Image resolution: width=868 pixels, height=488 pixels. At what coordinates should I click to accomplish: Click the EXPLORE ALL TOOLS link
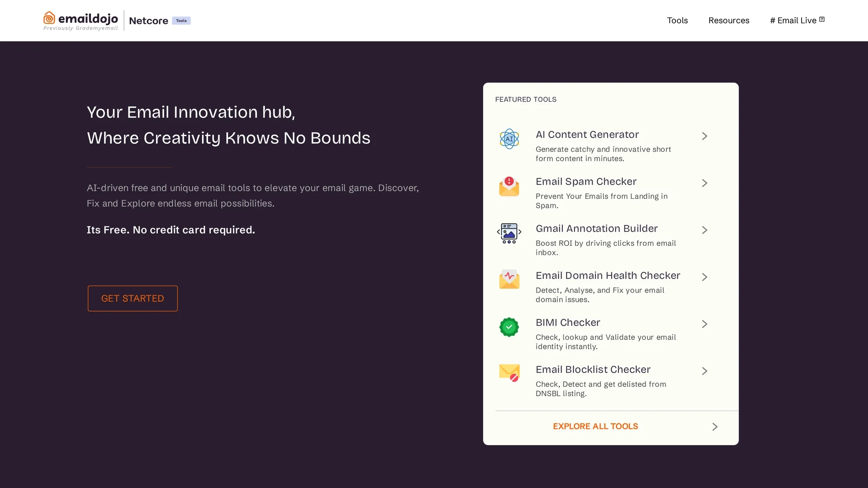595,426
